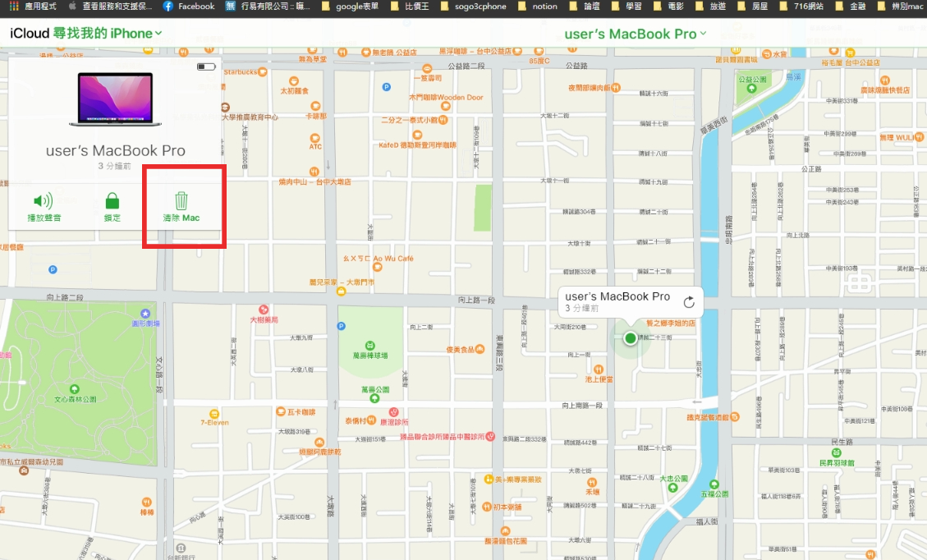This screenshot has width=927, height=560.
Task: Click the 禾壤 restaurant marker
Action: [592, 483]
